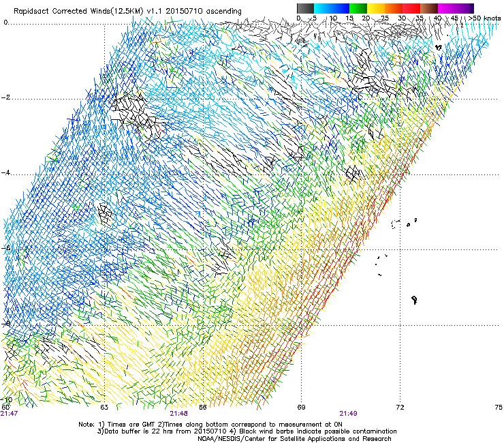The width and height of the screenshot is (504, 443).
Task: Click the purple "21:49" time stamp
Action: [349, 414]
